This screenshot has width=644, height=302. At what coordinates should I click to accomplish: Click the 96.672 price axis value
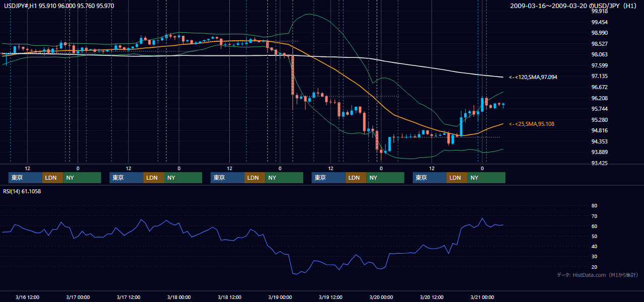point(599,87)
